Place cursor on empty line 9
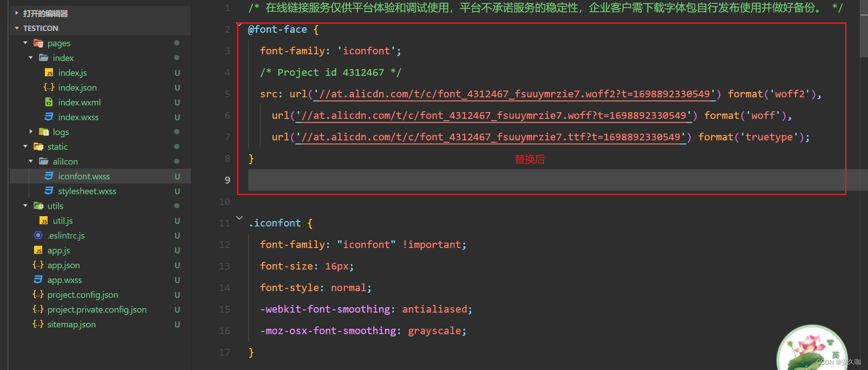Viewport: 868px width, 370px height. (547, 180)
